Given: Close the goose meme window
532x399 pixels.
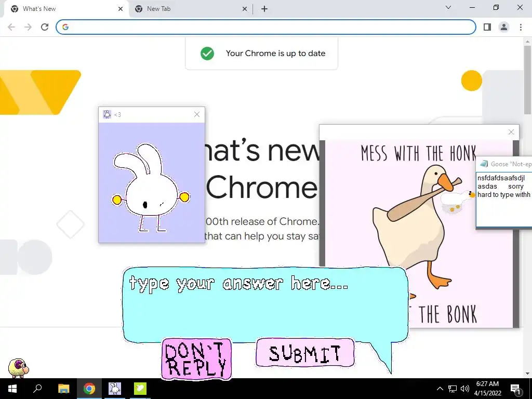Looking at the screenshot, I should (511, 132).
